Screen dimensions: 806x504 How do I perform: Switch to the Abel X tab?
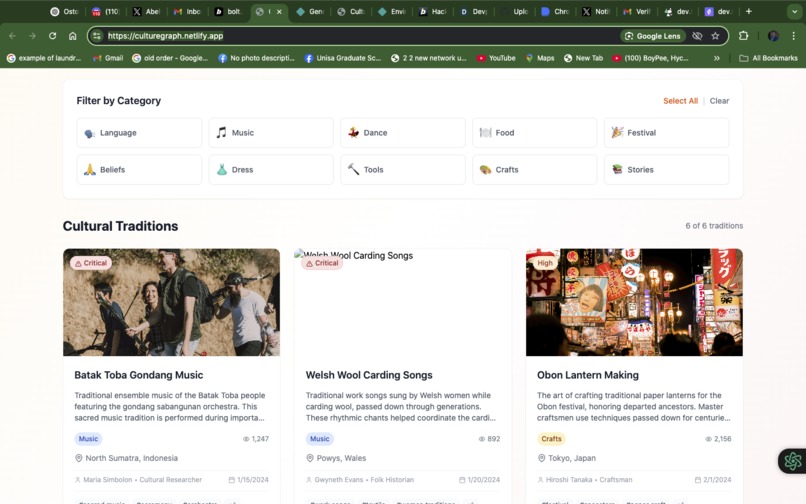[x=146, y=11]
